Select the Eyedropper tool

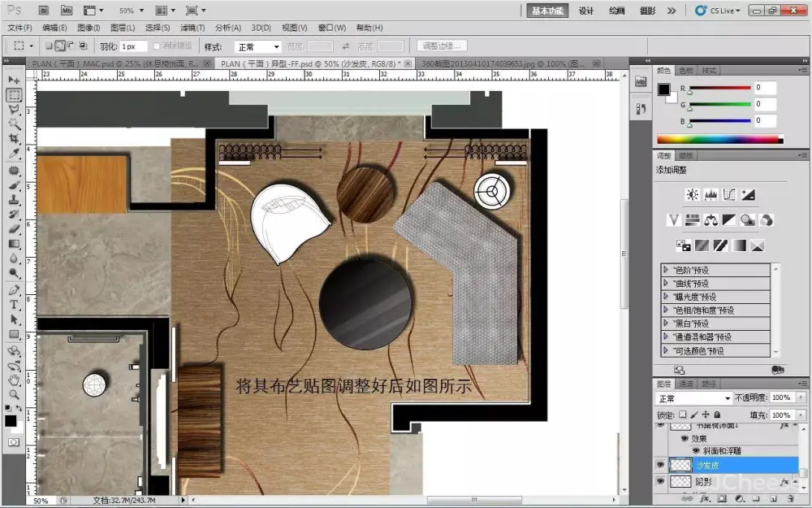[14, 154]
